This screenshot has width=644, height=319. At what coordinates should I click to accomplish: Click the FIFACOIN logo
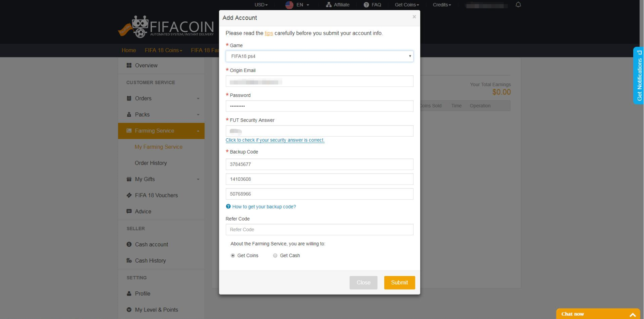pyautogui.click(x=166, y=26)
